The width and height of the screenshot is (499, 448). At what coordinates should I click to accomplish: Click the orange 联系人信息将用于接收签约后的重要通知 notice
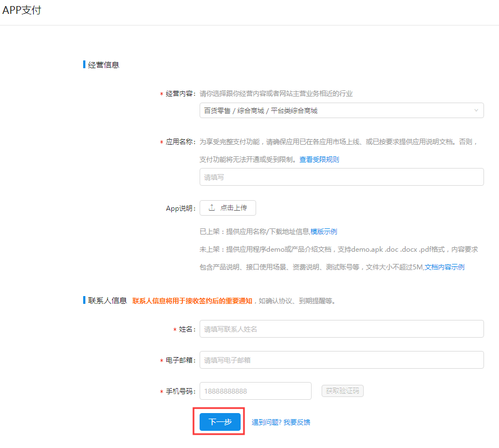[x=192, y=301]
